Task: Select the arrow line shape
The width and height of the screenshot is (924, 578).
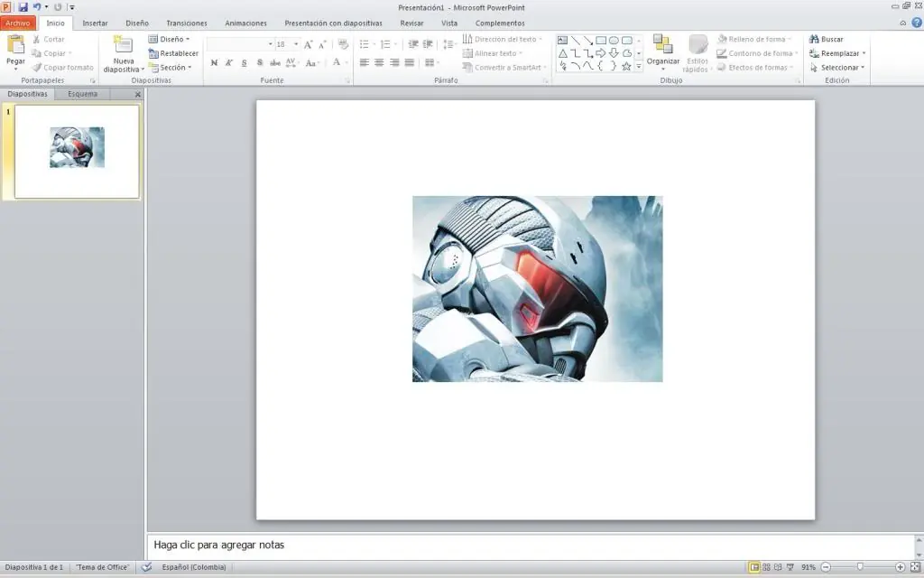Action: (x=587, y=40)
